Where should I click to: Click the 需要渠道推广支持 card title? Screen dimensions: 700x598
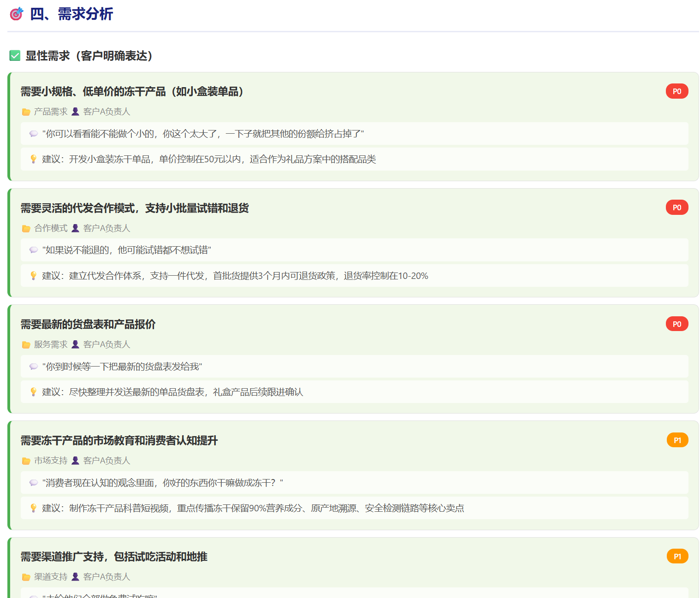pos(114,557)
